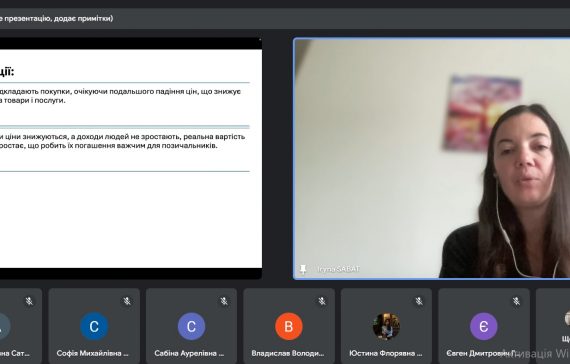Click muted microphone icon on Сабіна Аурелівна tile
This screenshot has width=570, height=364.
[x=224, y=301]
